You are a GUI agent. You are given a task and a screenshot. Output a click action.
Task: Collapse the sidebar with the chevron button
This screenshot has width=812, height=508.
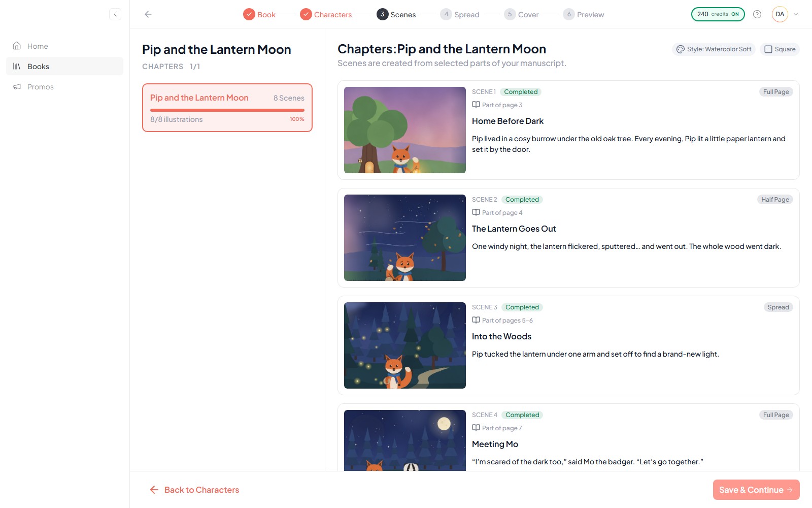coord(115,14)
